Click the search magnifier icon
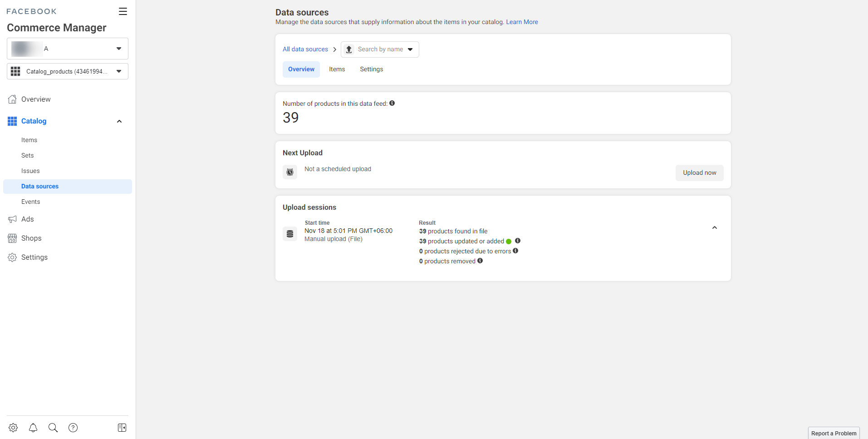 tap(53, 428)
